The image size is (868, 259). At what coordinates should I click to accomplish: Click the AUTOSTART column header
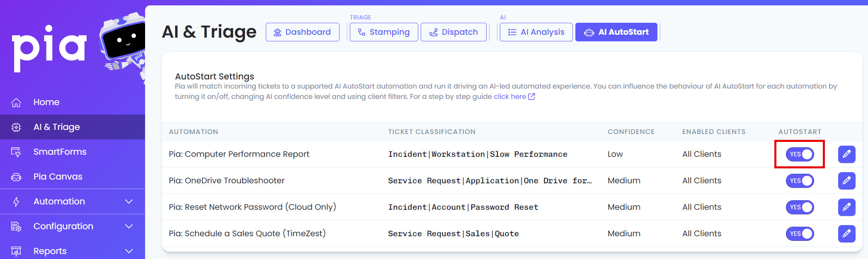(x=800, y=132)
